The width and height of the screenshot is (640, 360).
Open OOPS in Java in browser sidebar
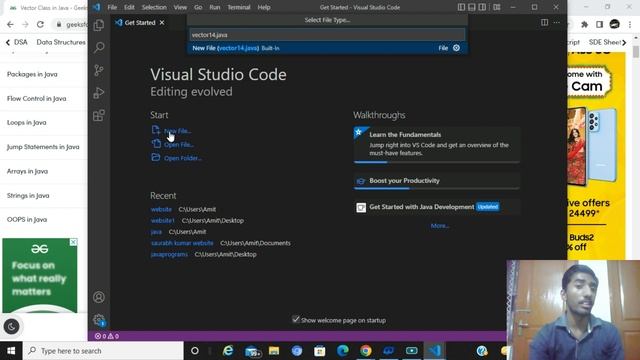[27, 220]
